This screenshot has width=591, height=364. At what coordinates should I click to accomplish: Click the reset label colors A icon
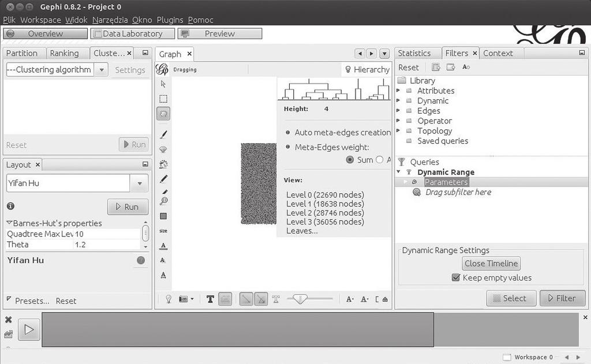tap(163, 246)
